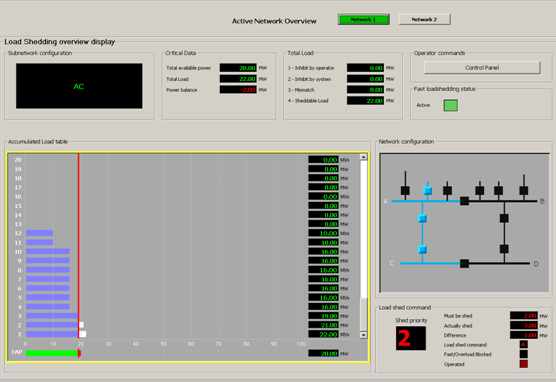Click the leftmost black breaker above busbar A
This screenshot has width=556, height=382.
[405, 191]
